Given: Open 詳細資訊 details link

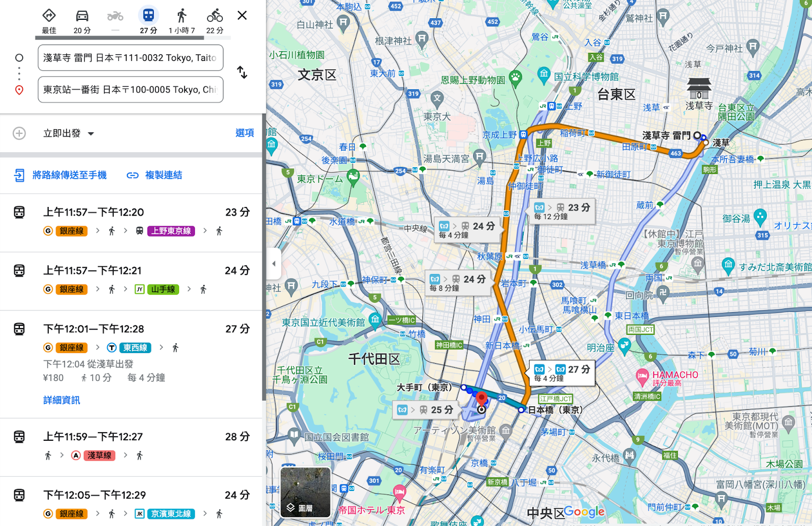Looking at the screenshot, I should 61,400.
